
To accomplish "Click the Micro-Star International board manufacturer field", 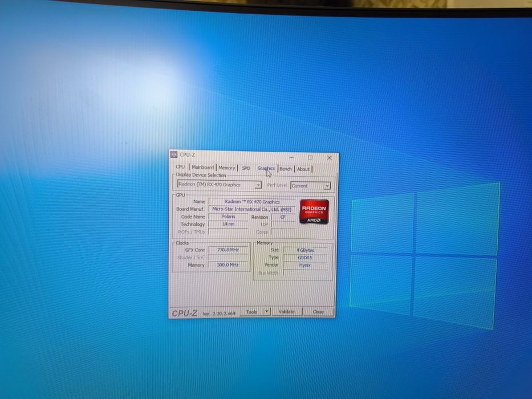I will [252, 209].
